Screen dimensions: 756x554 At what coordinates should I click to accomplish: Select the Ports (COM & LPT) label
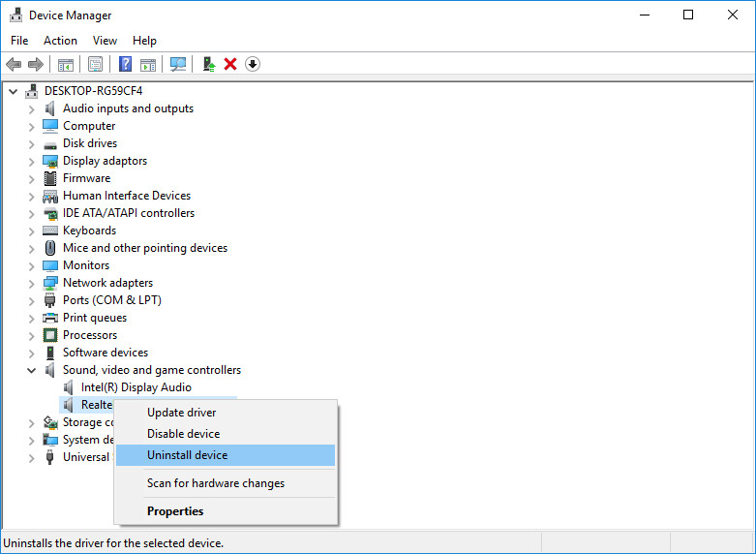click(x=112, y=300)
